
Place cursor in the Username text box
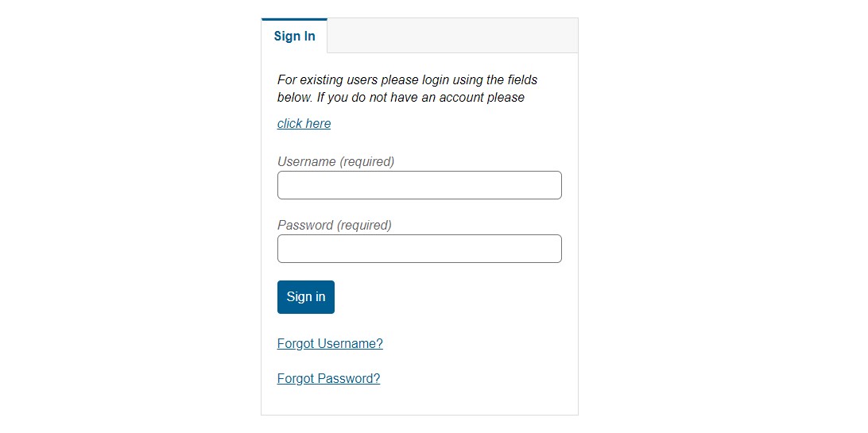(419, 185)
